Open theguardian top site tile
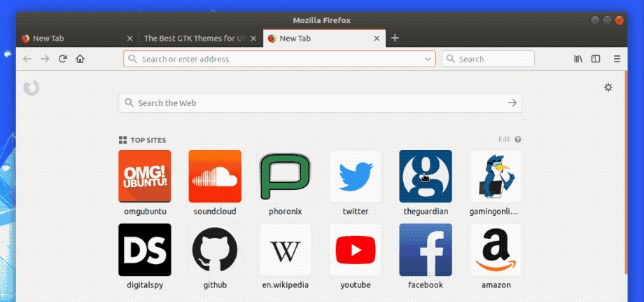Viewport: 644px width, 302px height. click(x=426, y=177)
